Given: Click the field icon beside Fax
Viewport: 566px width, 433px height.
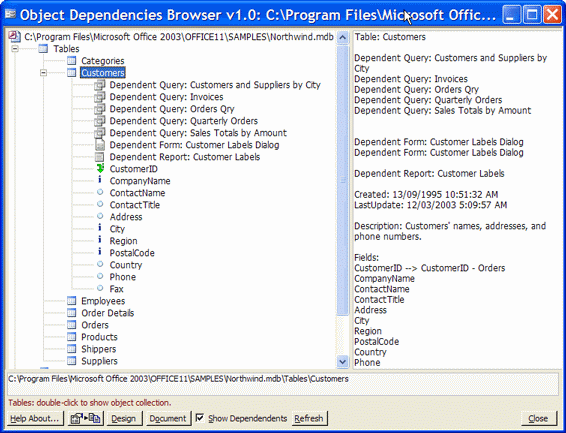Looking at the screenshot, I should click(100, 288).
